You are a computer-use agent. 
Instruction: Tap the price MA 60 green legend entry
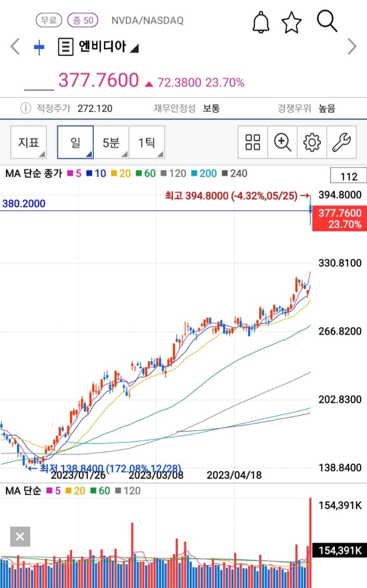click(x=146, y=173)
